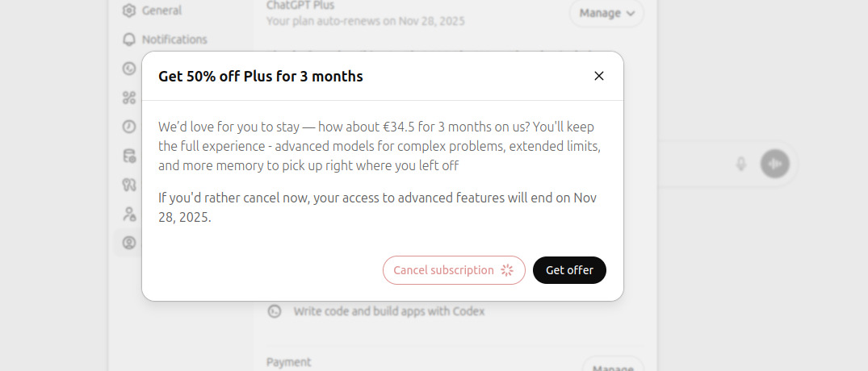Focus the chat message input field

[x=686, y=164]
